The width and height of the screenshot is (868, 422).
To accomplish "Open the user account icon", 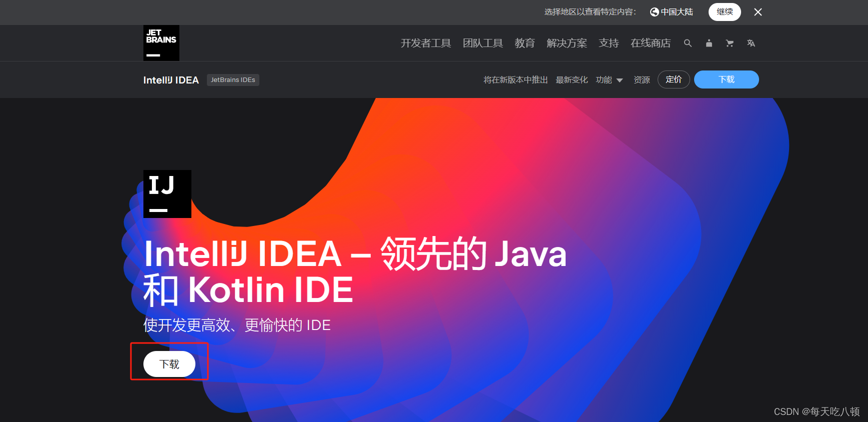I will coord(709,43).
